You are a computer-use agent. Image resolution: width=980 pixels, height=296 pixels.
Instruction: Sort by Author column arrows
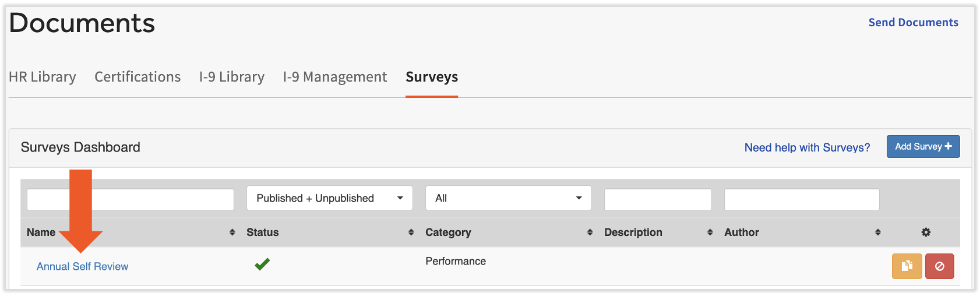(x=877, y=232)
